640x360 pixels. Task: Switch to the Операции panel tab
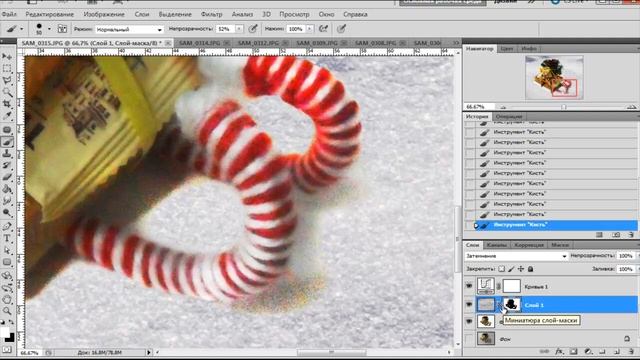click(x=509, y=116)
